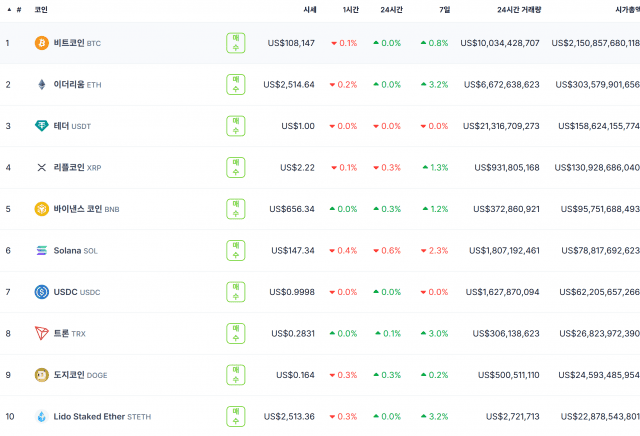Sort by the 코인 column header
This screenshot has height=436, width=640.
(41, 9)
